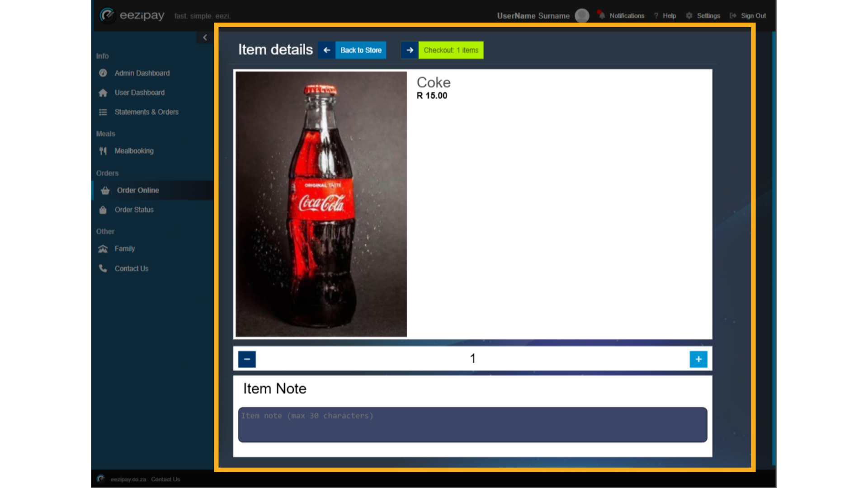Screen dimensions: 868x488
Task: Click the Admin Dashboard gauge icon
Action: point(103,73)
